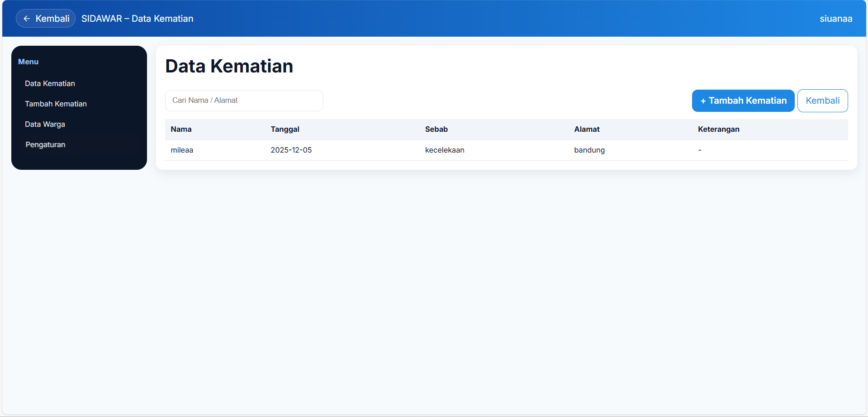The width and height of the screenshot is (868, 417).
Task: Select the date cell 2025-12-05
Action: pyautogui.click(x=291, y=150)
